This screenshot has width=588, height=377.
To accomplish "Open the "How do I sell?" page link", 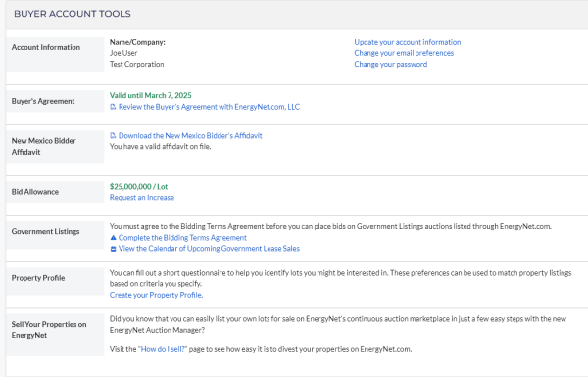I will [163, 349].
